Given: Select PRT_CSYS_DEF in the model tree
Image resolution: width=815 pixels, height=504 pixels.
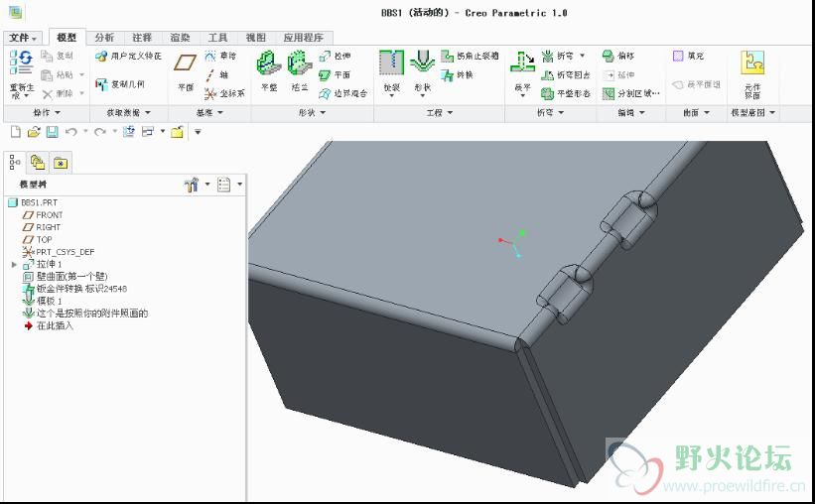Looking at the screenshot, I should coord(59,252).
